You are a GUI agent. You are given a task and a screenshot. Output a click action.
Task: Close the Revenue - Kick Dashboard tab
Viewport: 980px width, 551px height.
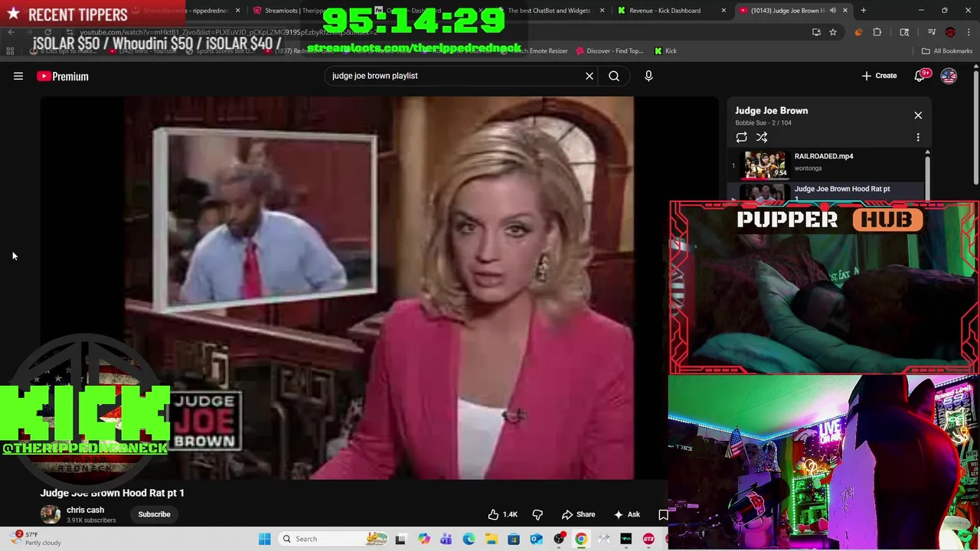(x=724, y=11)
